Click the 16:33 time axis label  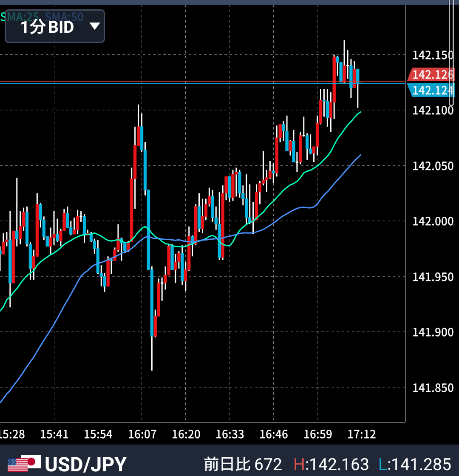230,434
